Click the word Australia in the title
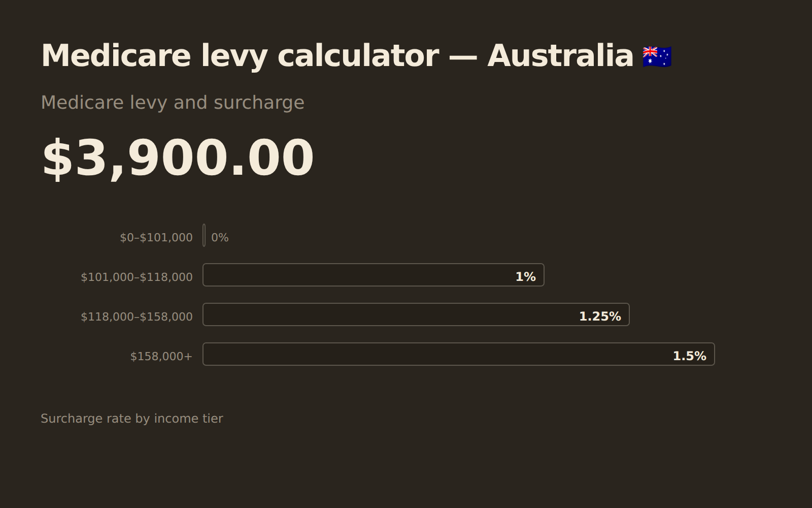The width and height of the screenshot is (812, 508). (x=561, y=56)
